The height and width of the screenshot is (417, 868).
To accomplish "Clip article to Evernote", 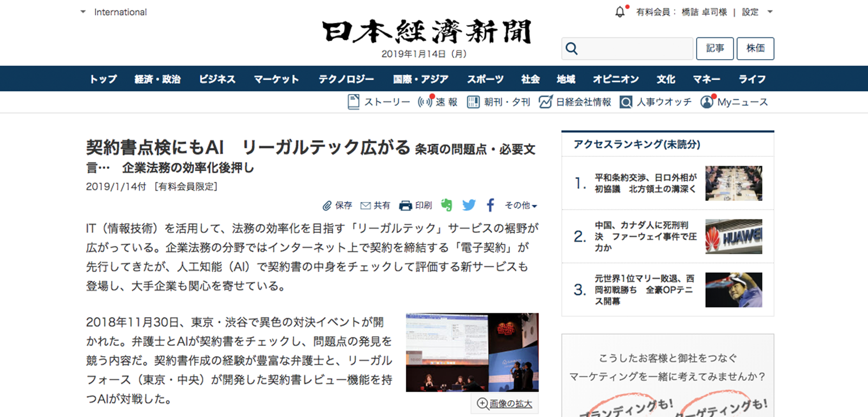I will pyautogui.click(x=446, y=205).
